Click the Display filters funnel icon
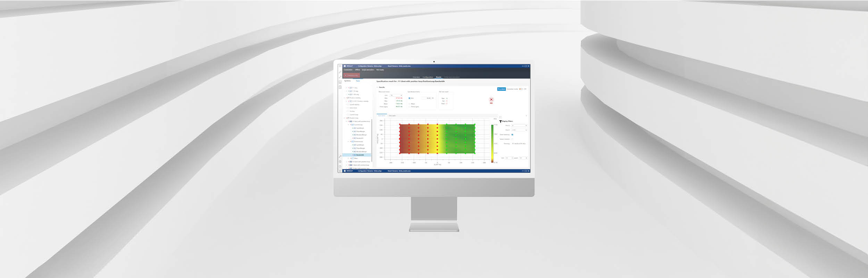The image size is (868, 278). [x=500, y=121]
